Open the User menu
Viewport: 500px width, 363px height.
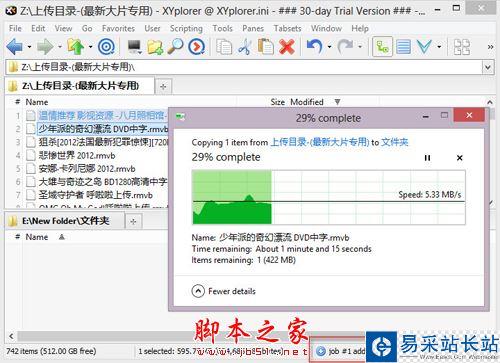[x=152, y=29]
